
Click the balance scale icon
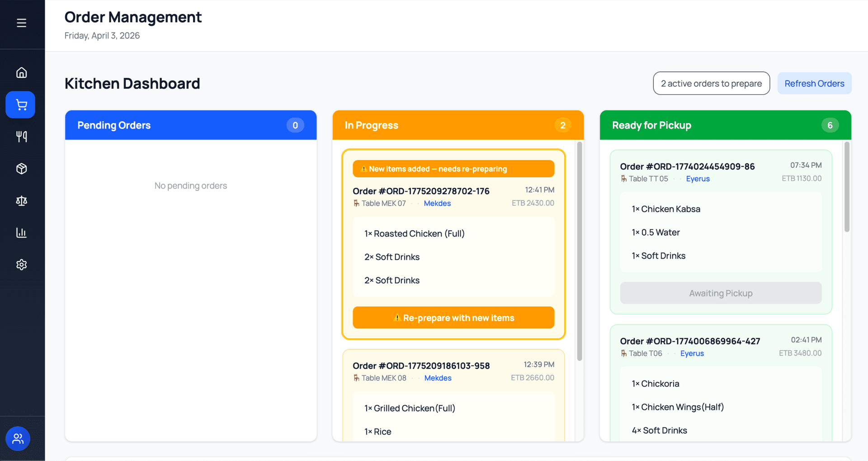point(21,201)
